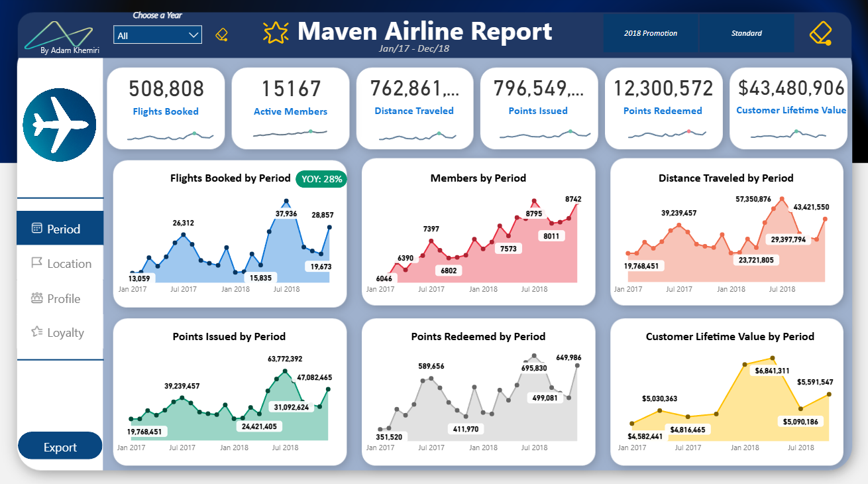Viewport: 868px width, 484px height.
Task: Click the 8795 label in Members chart
Action: (x=534, y=213)
